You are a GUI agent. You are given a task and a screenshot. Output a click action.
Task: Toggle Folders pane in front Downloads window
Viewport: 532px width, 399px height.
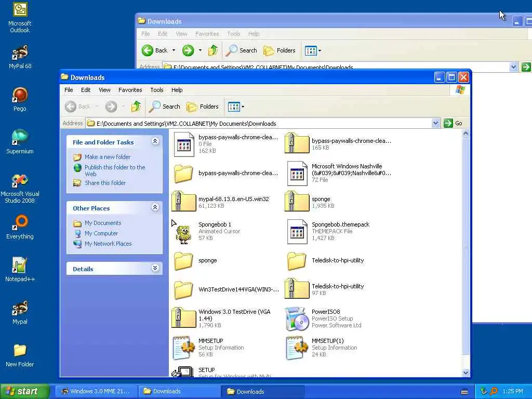tap(203, 107)
